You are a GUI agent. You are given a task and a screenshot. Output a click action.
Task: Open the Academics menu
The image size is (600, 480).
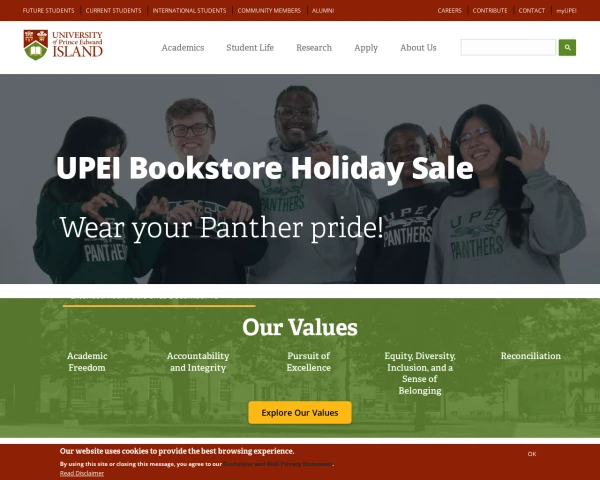coord(183,47)
